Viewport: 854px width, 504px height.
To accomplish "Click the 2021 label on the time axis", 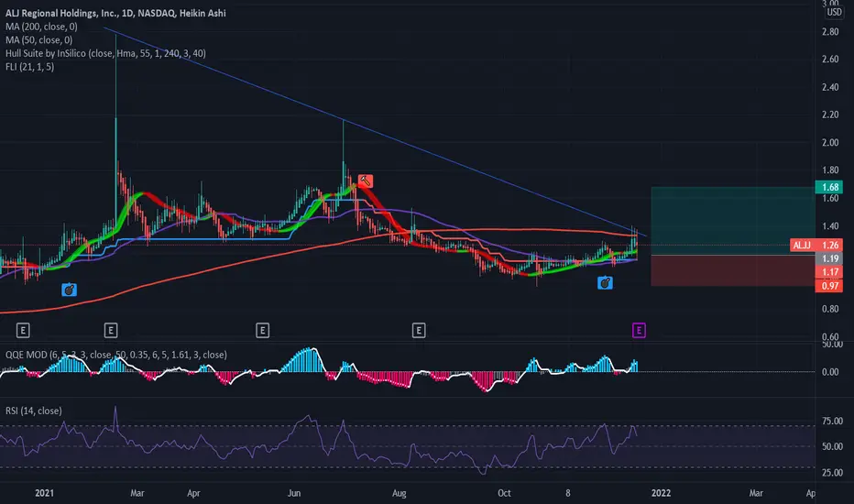I will (45, 493).
